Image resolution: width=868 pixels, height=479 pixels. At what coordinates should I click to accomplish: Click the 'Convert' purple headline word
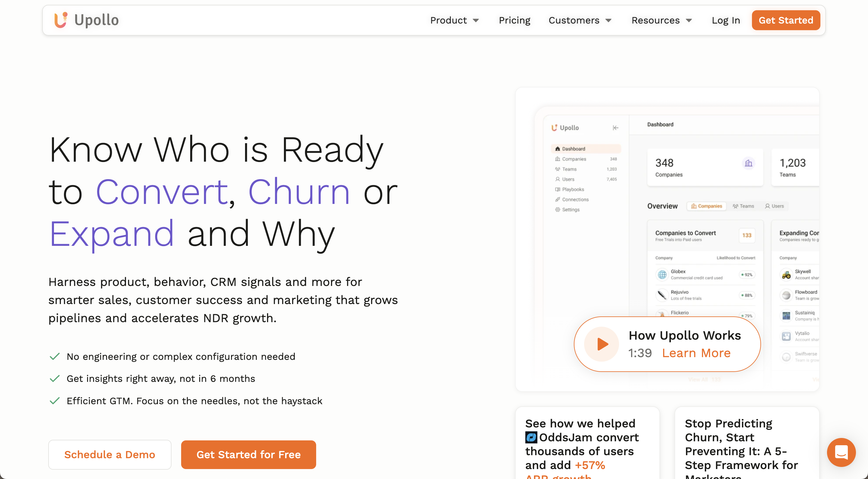[x=162, y=192]
